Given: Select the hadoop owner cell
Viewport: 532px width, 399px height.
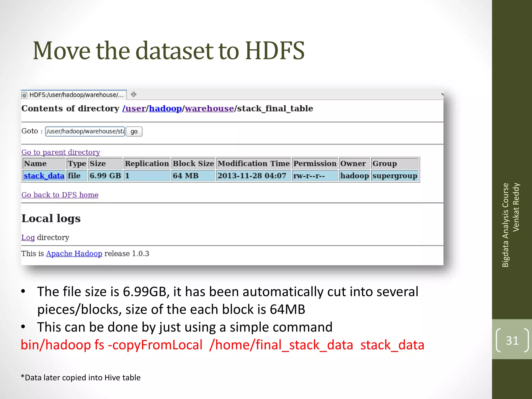Looking at the screenshot, I should point(354,176).
